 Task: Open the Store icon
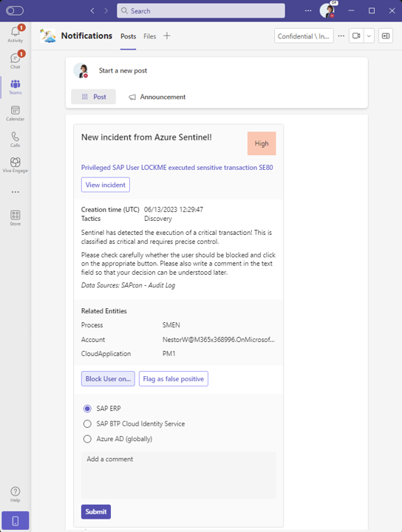pos(16,218)
